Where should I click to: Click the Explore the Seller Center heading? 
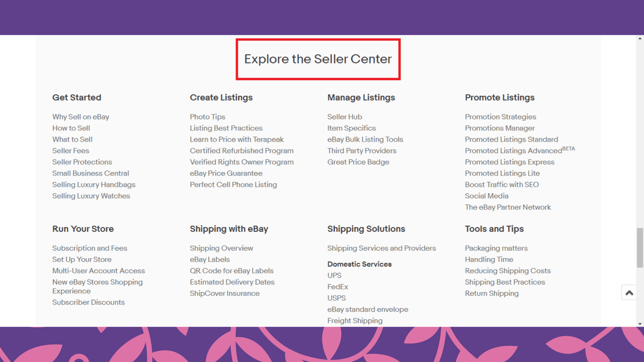point(318,59)
